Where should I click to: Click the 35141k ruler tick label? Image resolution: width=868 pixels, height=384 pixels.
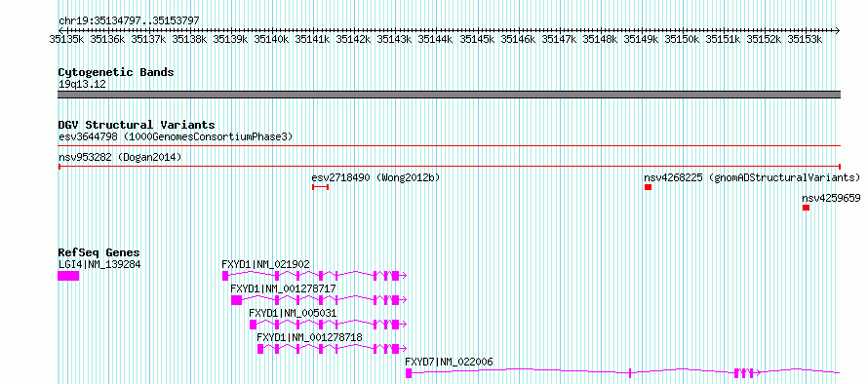coord(313,39)
